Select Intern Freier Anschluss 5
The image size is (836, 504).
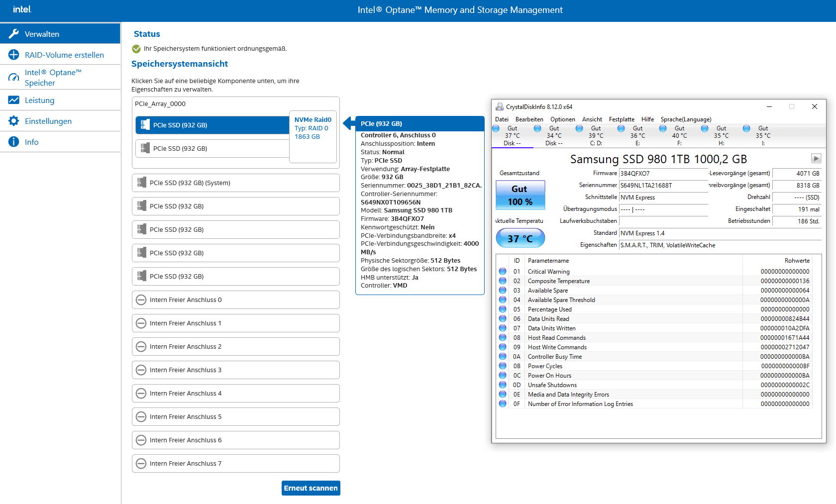pyautogui.click(x=236, y=417)
